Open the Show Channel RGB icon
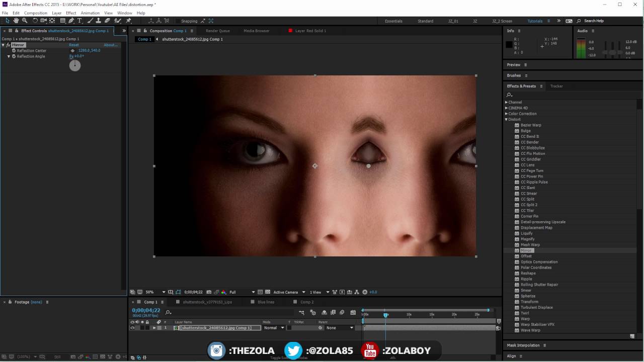Screen dimensions: 644x362 tap(223, 292)
